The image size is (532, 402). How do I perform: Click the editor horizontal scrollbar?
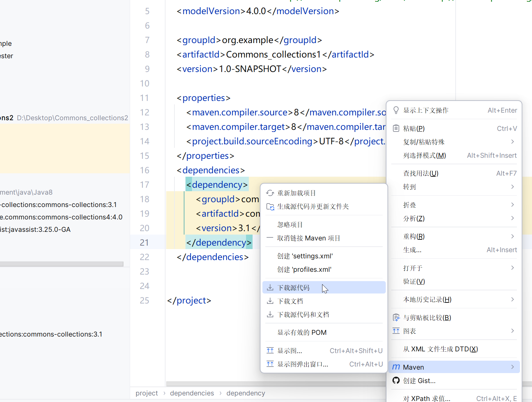tap(275, 383)
